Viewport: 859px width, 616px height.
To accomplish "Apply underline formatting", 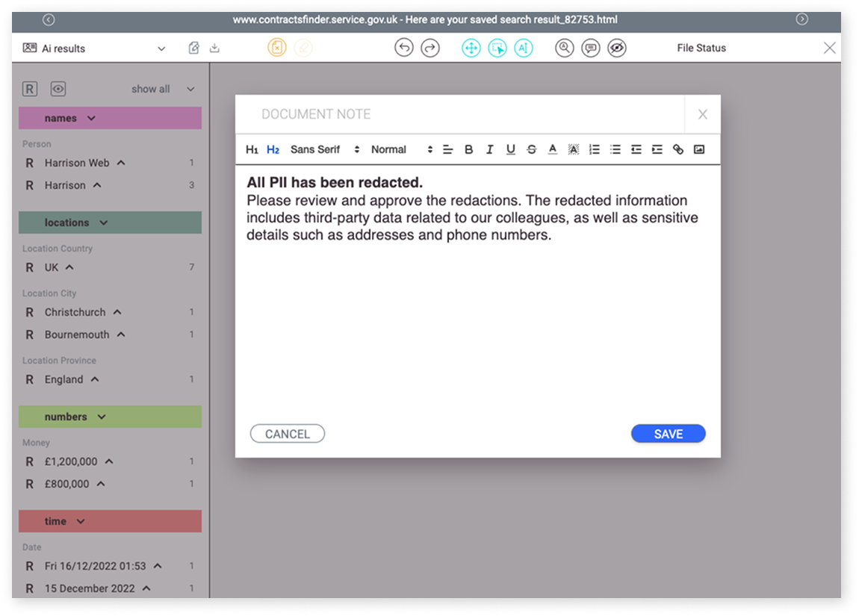I will [510, 149].
